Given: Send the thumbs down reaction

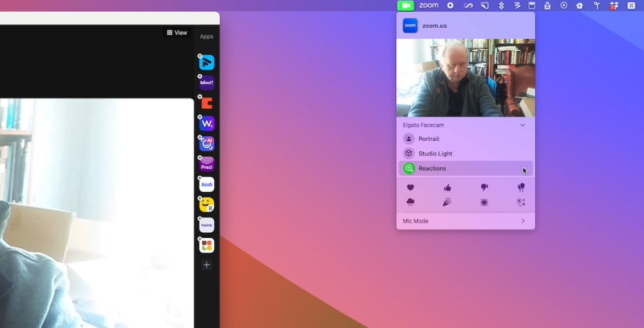Looking at the screenshot, I should click(484, 188).
